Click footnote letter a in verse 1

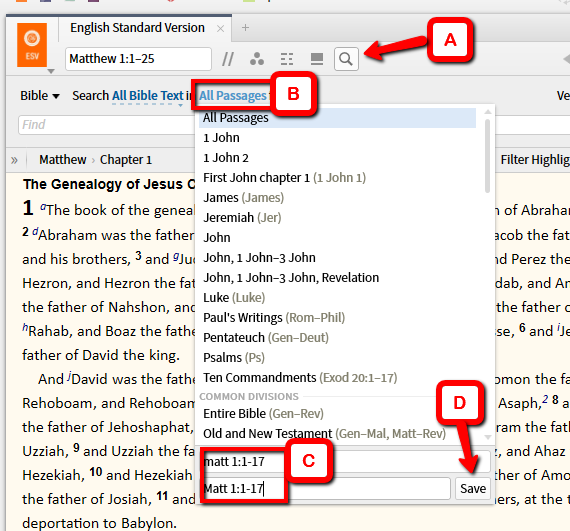tap(43, 207)
